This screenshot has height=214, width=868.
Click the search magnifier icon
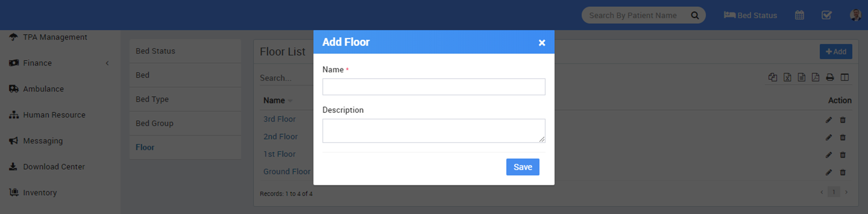click(695, 15)
